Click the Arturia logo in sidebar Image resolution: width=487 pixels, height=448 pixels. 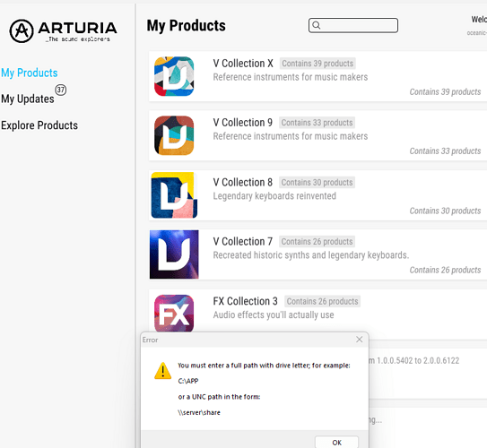pyautogui.click(x=63, y=31)
